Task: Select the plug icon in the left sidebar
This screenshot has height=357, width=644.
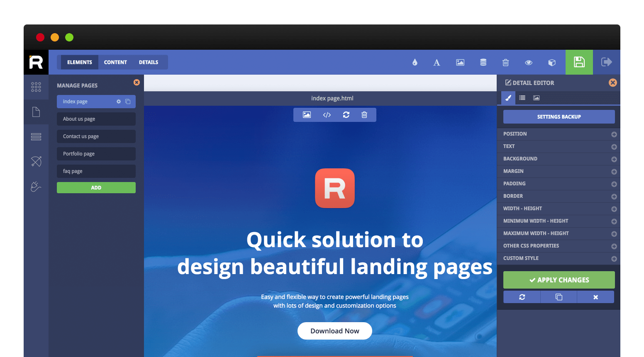Action: click(36, 186)
